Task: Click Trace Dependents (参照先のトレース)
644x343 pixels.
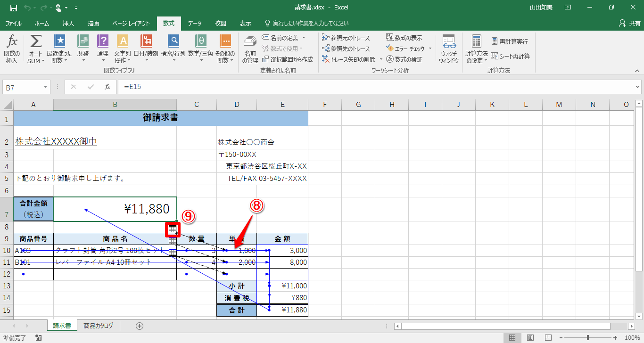Action: 346,49
